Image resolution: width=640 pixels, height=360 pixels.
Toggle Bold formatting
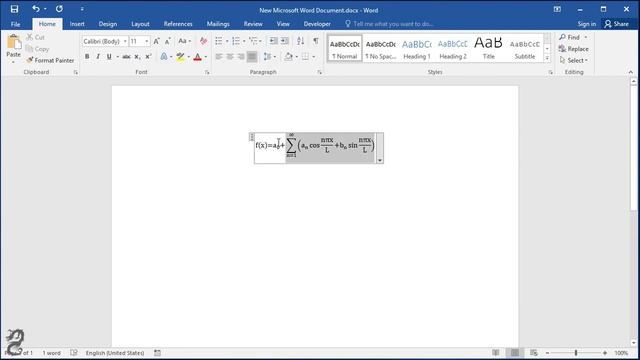tap(87, 57)
